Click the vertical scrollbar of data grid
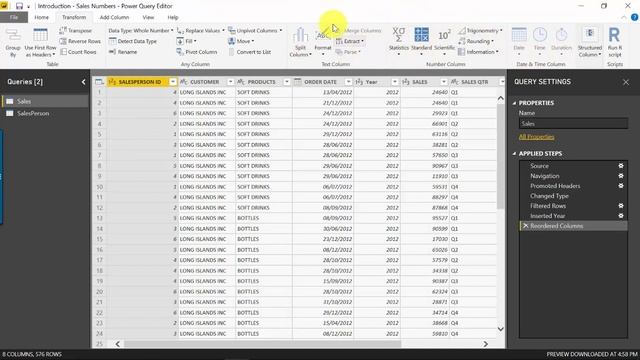640x360 pixels. click(x=500, y=156)
